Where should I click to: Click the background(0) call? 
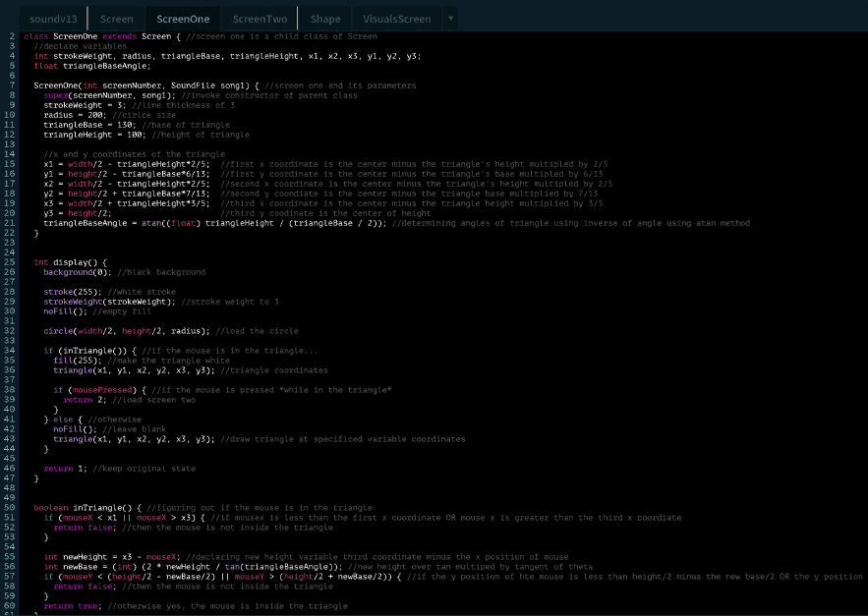(77, 272)
